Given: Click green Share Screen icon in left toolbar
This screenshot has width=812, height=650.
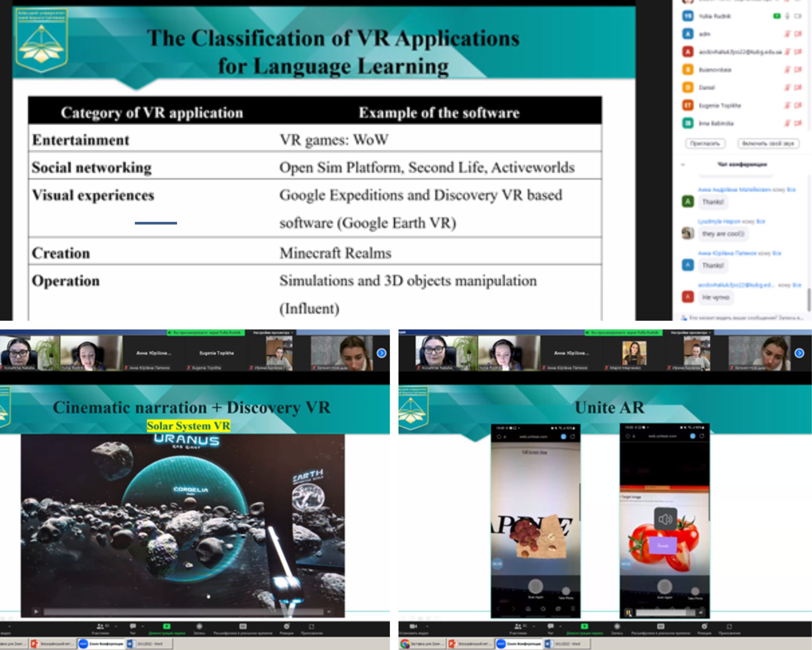Looking at the screenshot, I should [x=166, y=626].
